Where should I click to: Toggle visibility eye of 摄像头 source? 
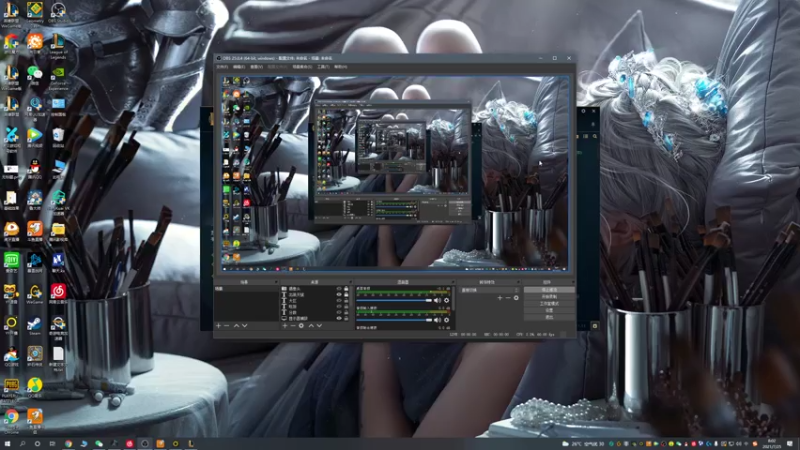point(339,289)
